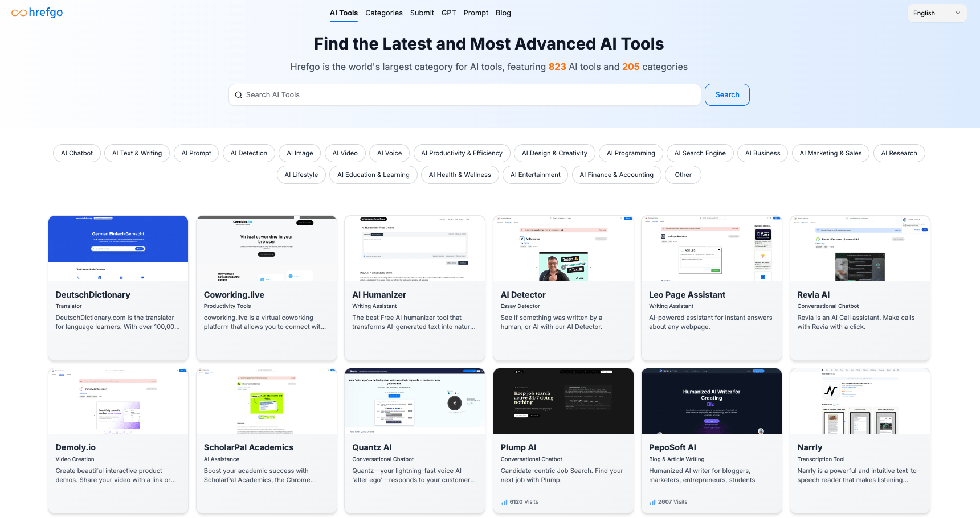Open the DeutschDictionary thumbnail

click(x=118, y=248)
